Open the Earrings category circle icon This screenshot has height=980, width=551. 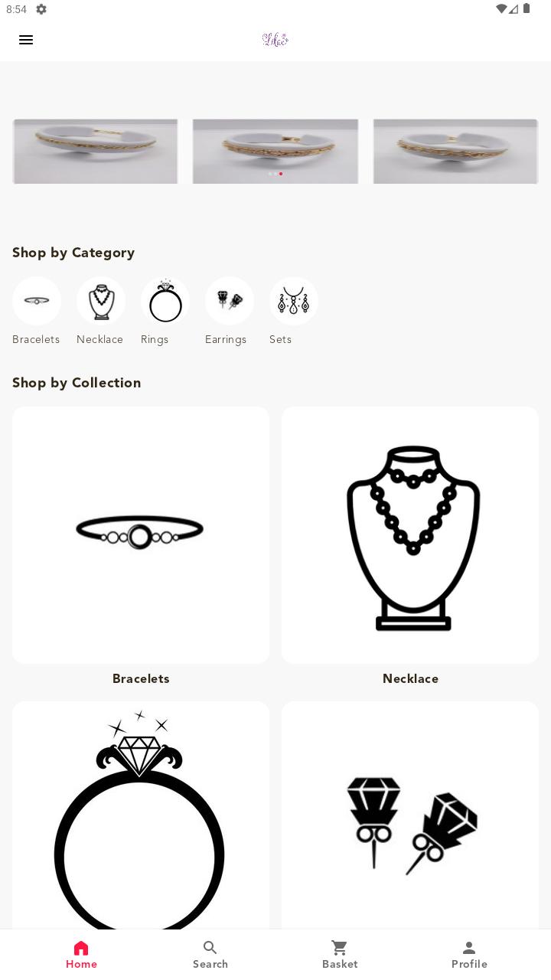pos(230,301)
